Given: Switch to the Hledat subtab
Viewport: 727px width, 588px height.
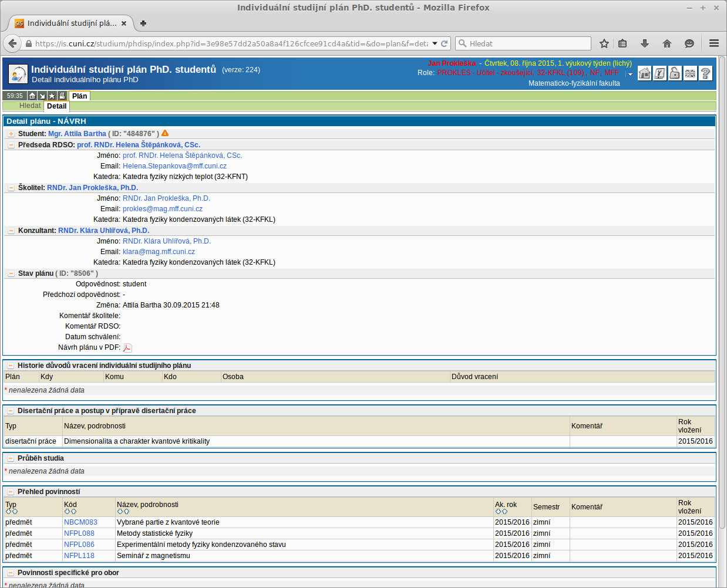Looking at the screenshot, I should [x=30, y=106].
